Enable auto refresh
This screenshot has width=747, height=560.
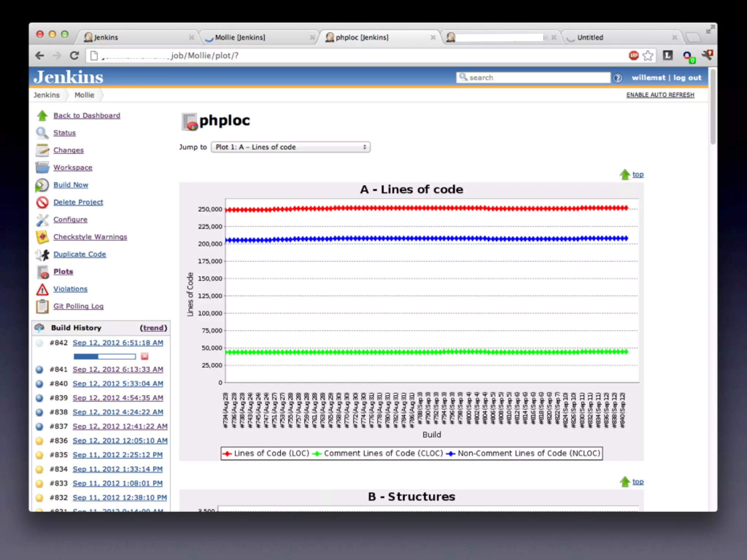(660, 95)
